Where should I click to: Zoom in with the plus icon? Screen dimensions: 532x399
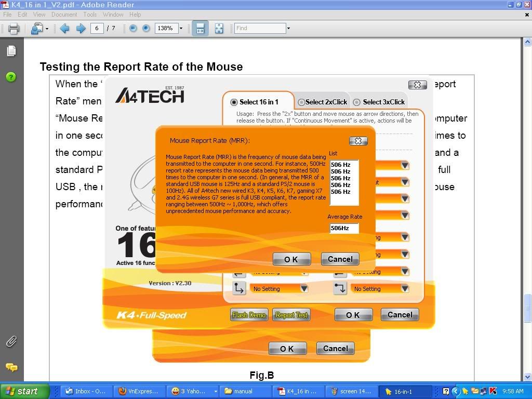pos(146,28)
